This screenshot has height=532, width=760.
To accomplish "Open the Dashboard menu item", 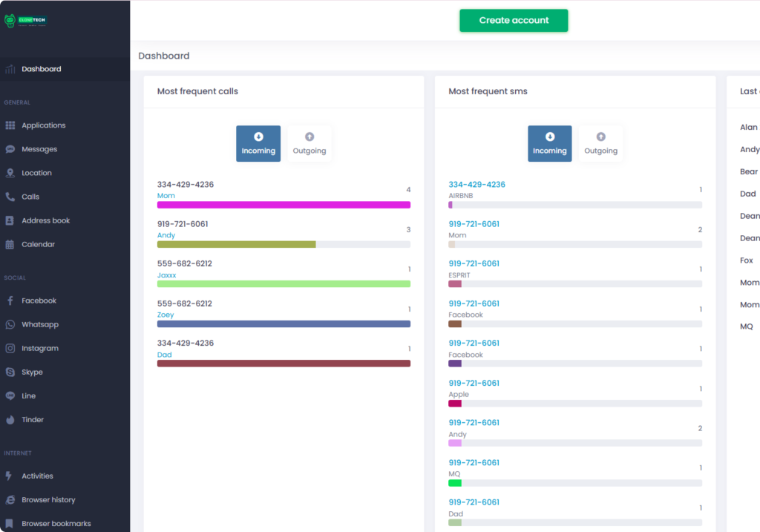I will [x=42, y=69].
